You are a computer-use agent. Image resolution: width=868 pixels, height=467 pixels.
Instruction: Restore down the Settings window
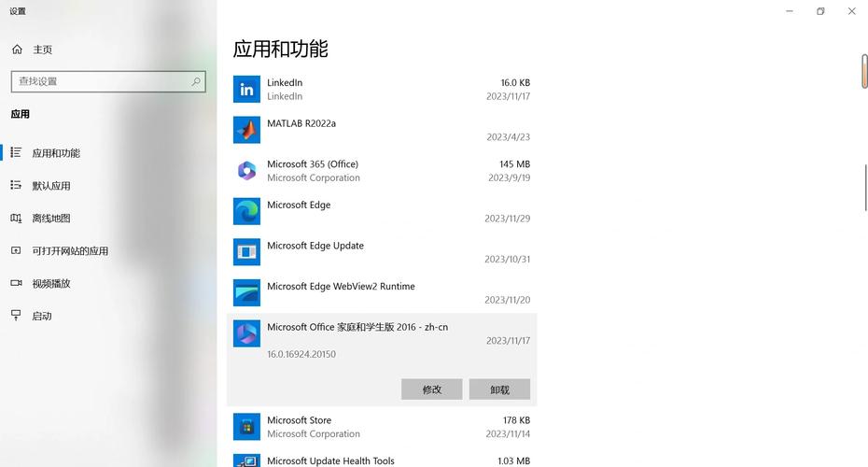tap(820, 11)
